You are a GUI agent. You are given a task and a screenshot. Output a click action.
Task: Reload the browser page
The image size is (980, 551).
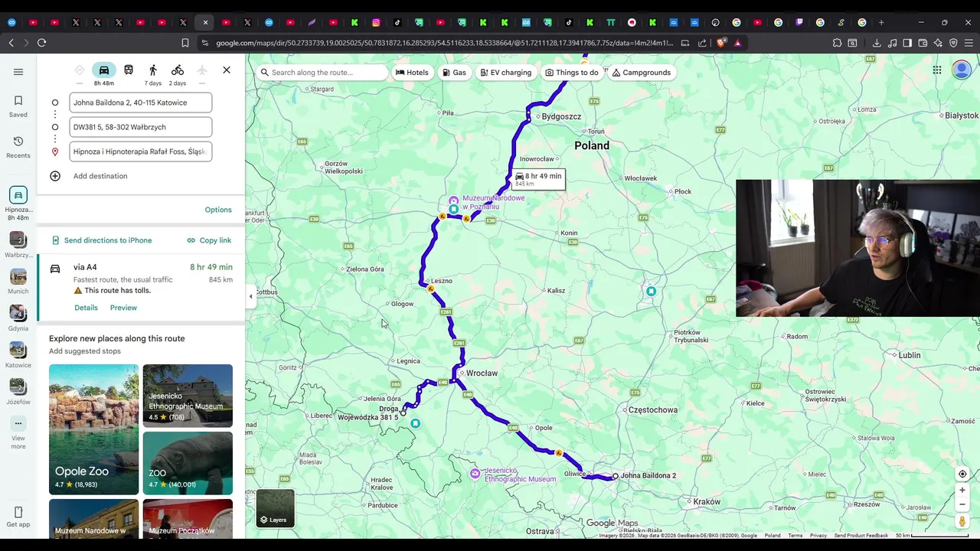pyautogui.click(x=41, y=43)
